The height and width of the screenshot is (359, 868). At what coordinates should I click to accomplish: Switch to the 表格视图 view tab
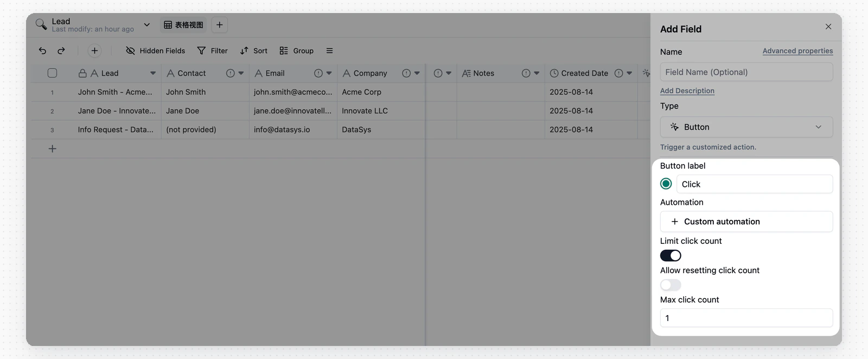point(183,25)
